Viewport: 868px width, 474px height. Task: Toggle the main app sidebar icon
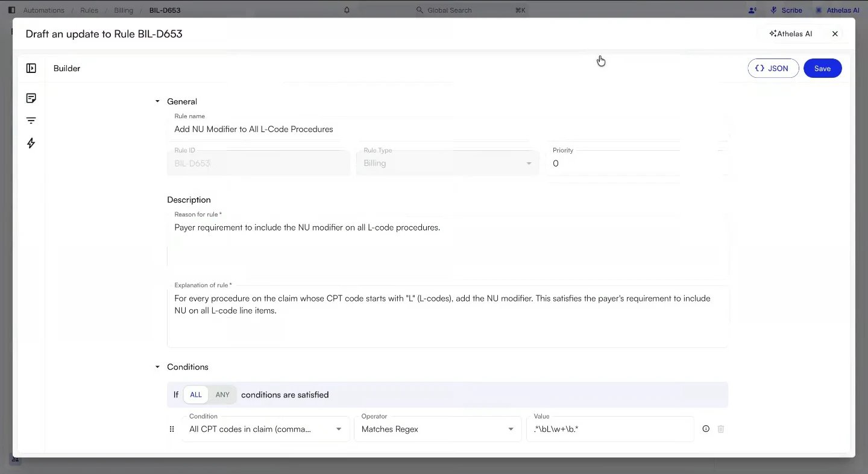11,10
